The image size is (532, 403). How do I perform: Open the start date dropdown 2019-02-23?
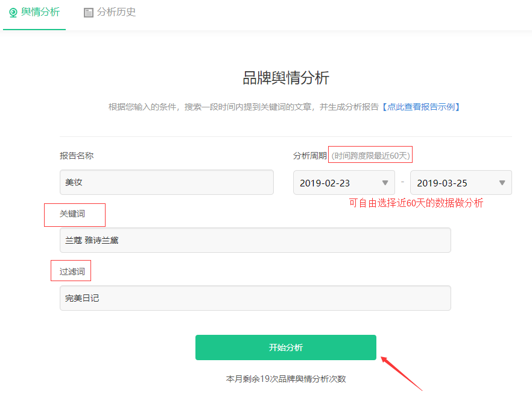coord(344,183)
